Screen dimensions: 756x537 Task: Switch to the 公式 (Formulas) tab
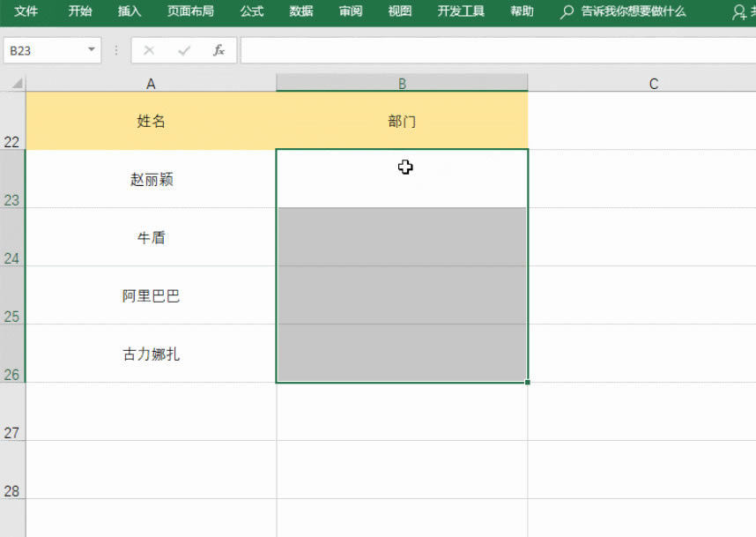(251, 12)
